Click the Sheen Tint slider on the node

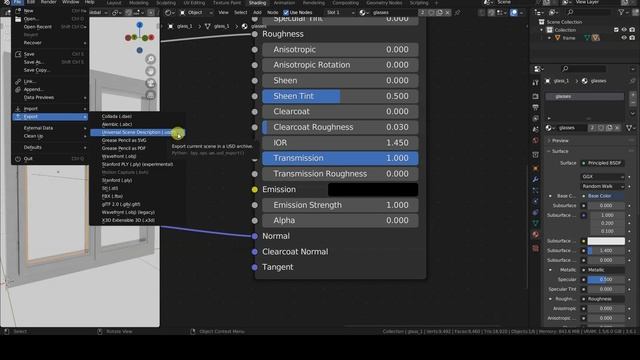pos(340,96)
